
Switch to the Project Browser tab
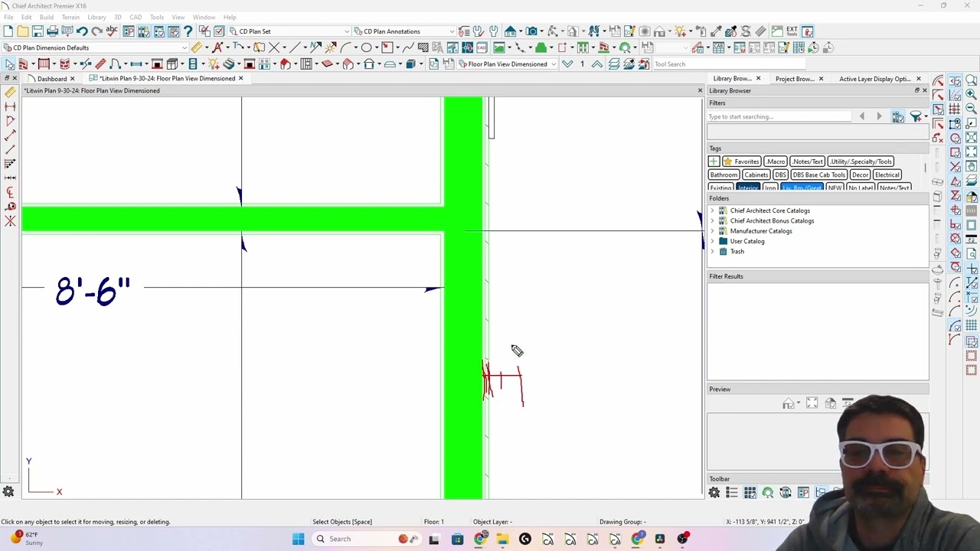click(x=794, y=79)
